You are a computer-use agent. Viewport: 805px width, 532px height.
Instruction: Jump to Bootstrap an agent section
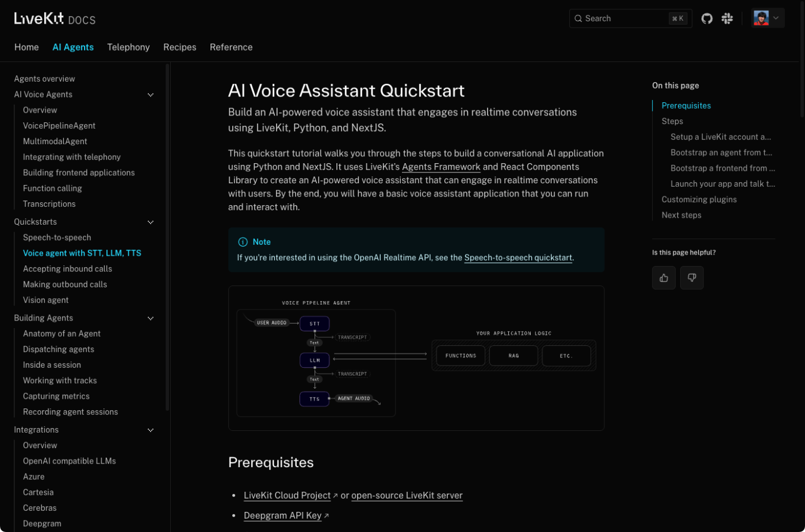coord(721,152)
